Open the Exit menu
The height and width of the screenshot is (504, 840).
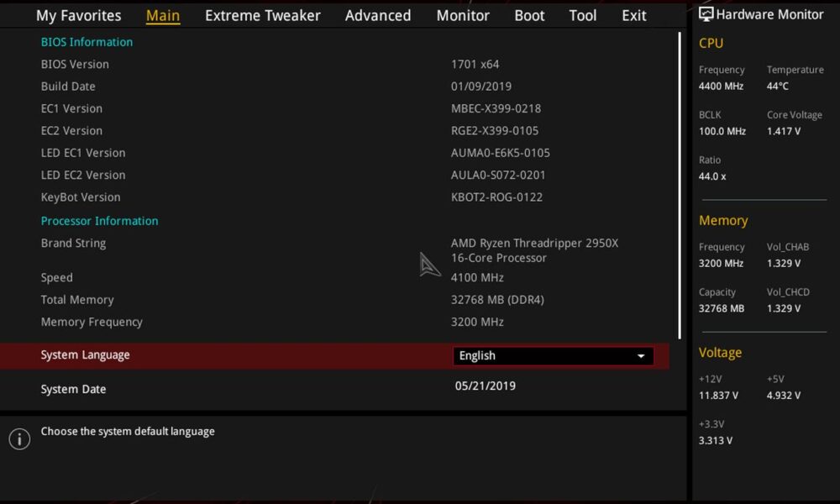633,14
